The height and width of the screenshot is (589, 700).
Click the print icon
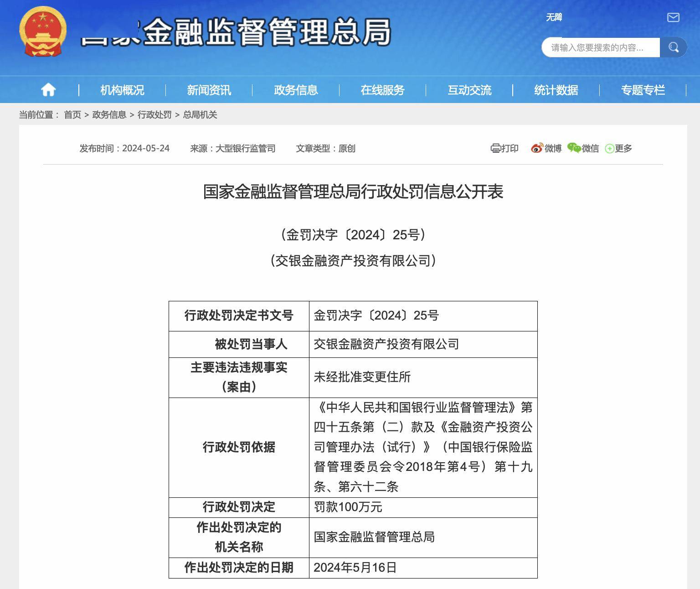tap(495, 148)
